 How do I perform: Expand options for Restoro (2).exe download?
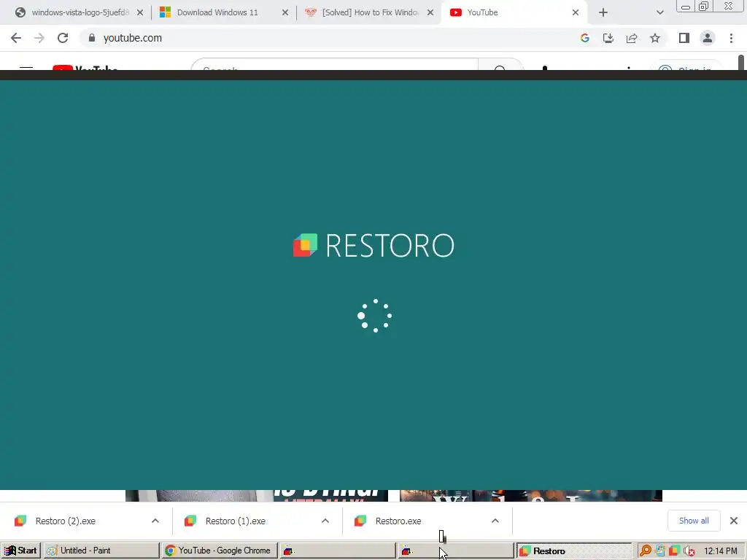click(x=155, y=521)
